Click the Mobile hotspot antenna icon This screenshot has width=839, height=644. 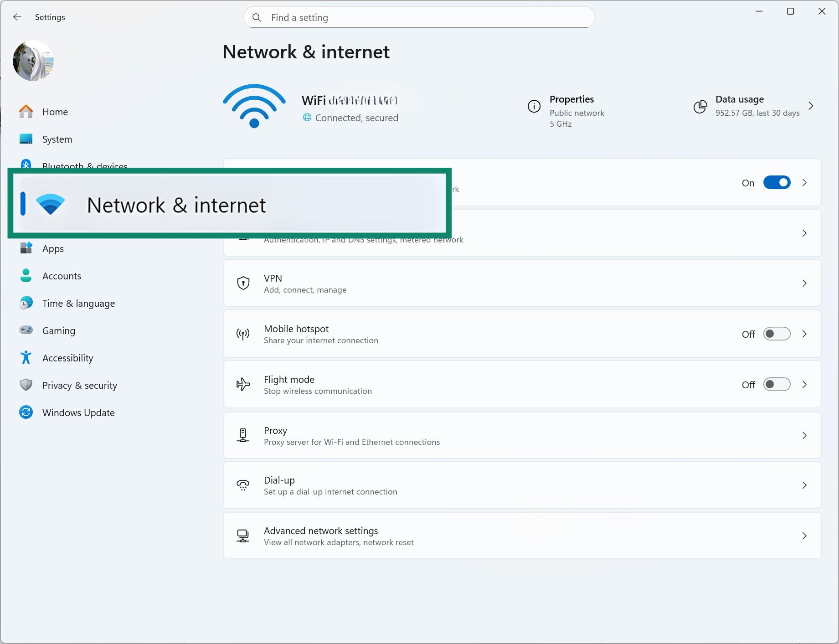pyautogui.click(x=243, y=334)
